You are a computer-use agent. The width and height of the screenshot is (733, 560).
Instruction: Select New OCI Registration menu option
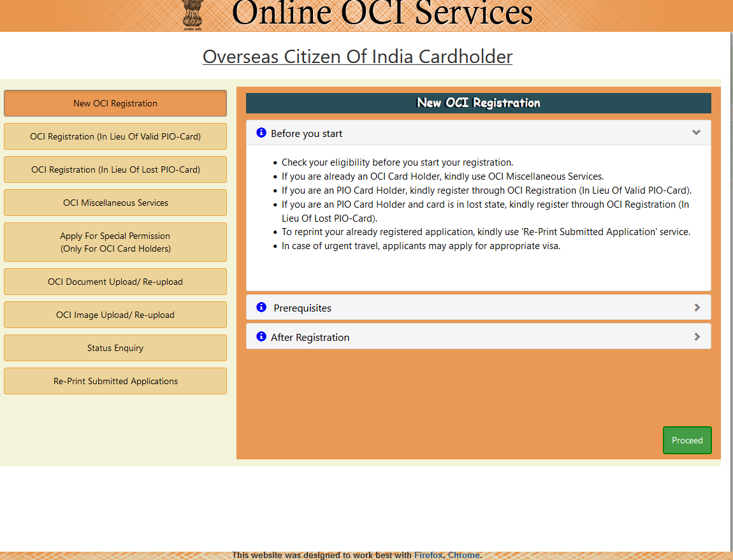pyautogui.click(x=115, y=103)
